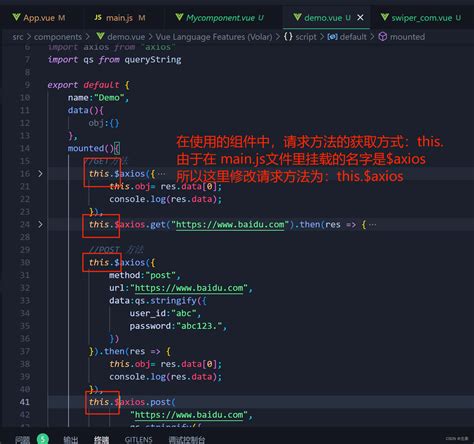Click the default symbol icon in breadcrumb
This screenshot has width=474, height=444.
click(x=332, y=36)
